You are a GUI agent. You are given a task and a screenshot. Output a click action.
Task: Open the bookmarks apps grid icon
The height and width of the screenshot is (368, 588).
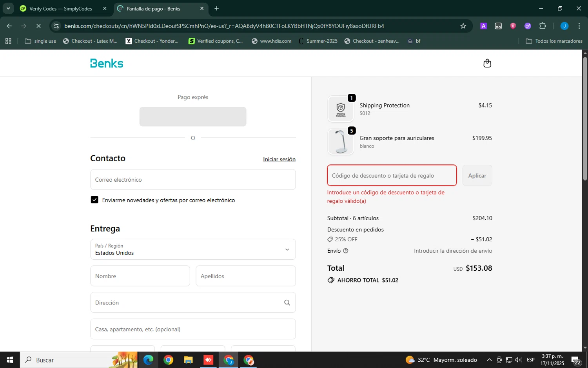8,41
